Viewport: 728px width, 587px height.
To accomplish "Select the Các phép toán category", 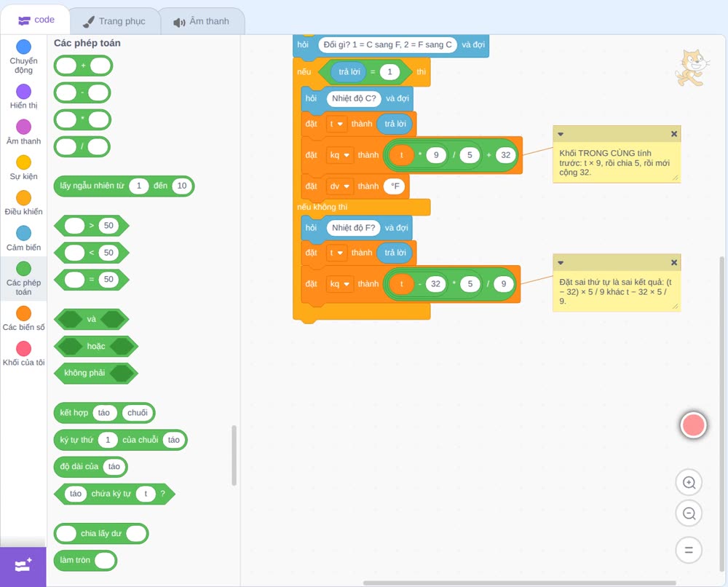I will coord(24,279).
